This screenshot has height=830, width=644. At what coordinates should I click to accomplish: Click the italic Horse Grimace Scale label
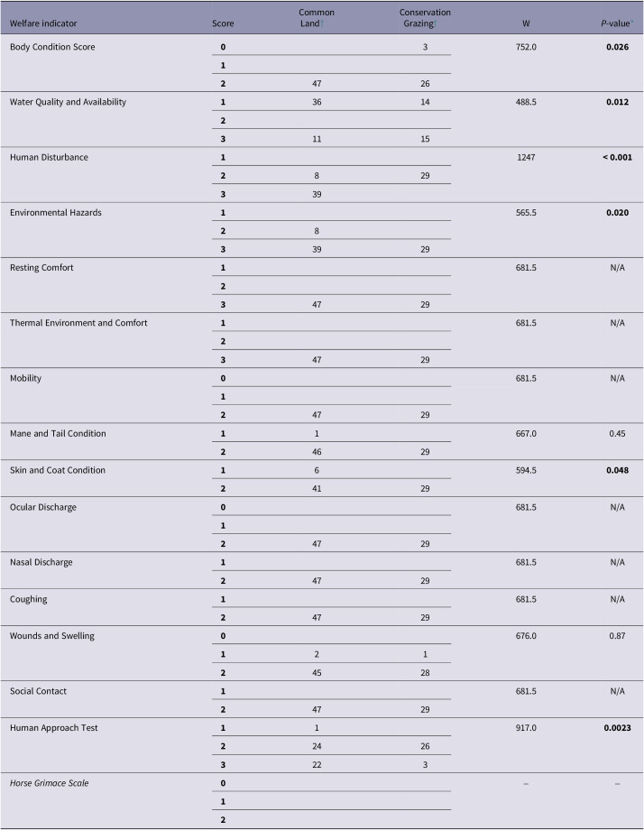coord(50,783)
